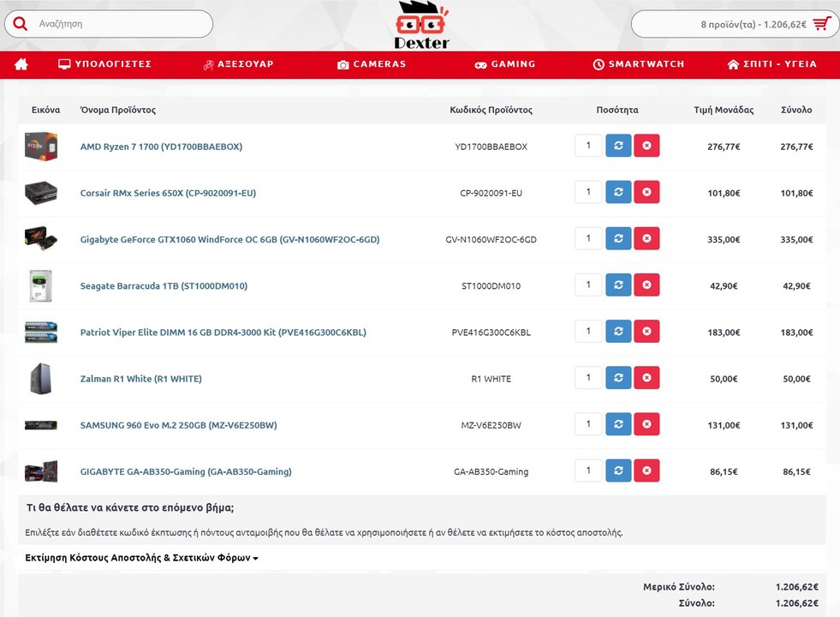840x617 pixels.
Task: Click the Μερικό Σύνολο value 1.206,62€
Action: pyautogui.click(x=796, y=587)
